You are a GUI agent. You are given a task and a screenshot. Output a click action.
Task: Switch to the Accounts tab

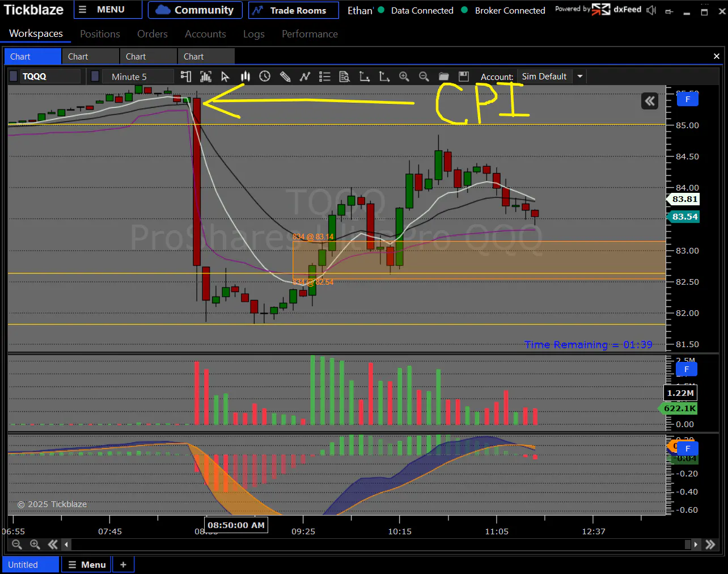coord(205,33)
